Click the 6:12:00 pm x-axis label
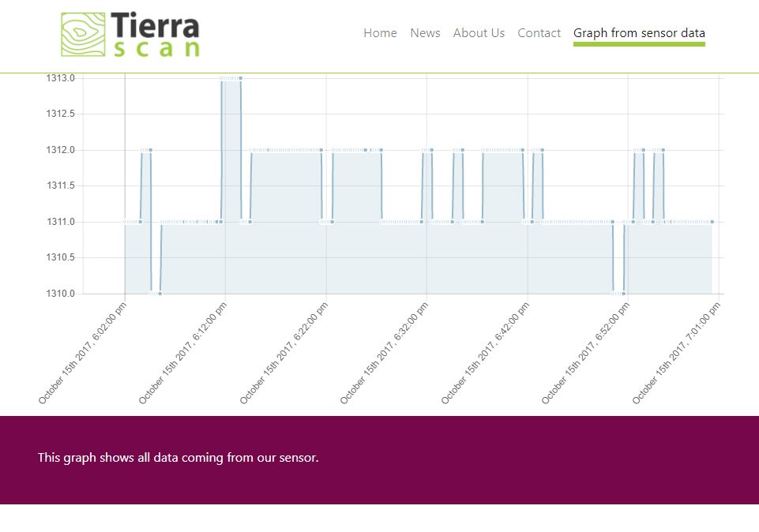 [182, 354]
